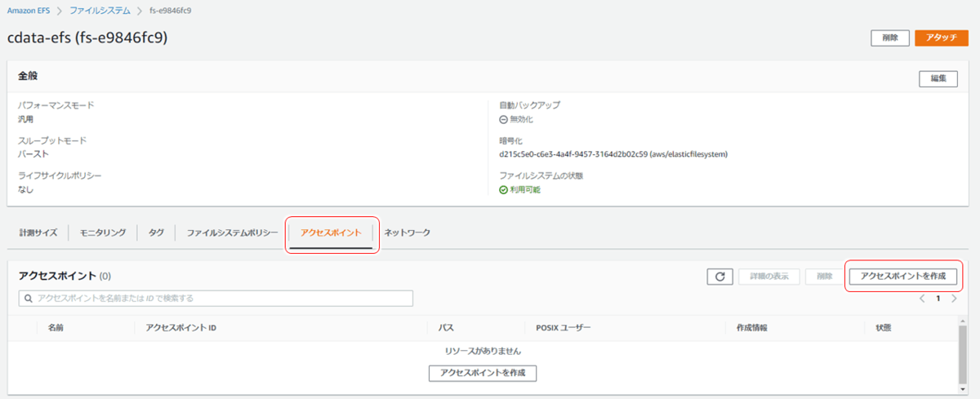Go to the 計測サイズ tab
The image size is (980, 399).
(x=38, y=233)
